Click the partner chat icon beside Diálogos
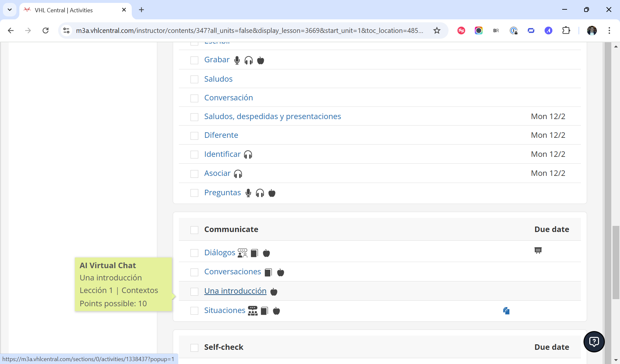The height and width of the screenshot is (364, 620). [242, 253]
